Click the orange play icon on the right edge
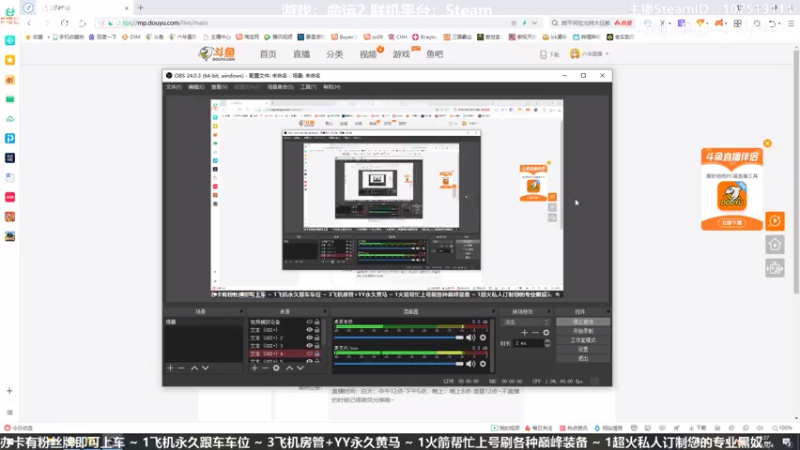This screenshot has height=450, width=800. coord(775,221)
